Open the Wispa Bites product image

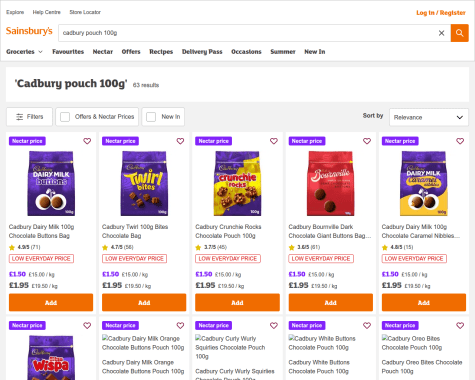point(51,357)
